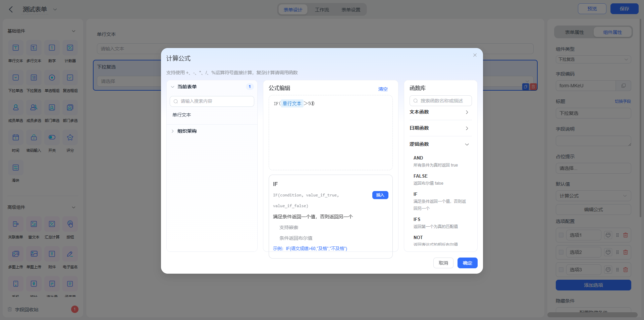Select the 多图上传 component icon
644x320 pixels.
[x=16, y=254]
